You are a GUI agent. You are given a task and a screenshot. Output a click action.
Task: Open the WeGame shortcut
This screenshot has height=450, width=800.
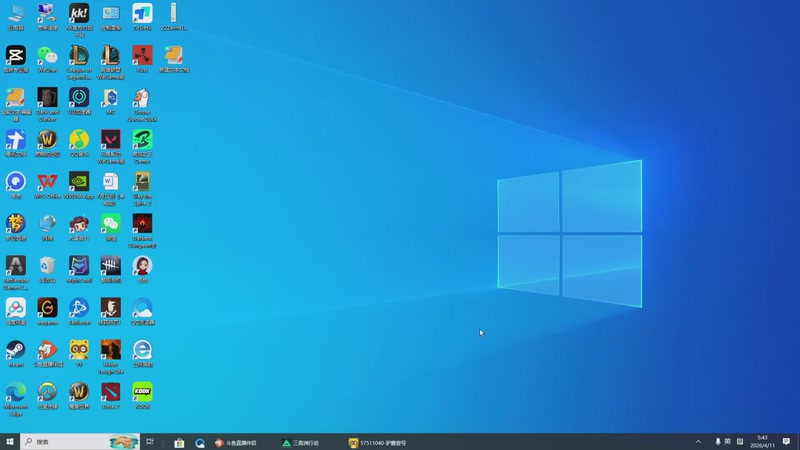[47, 312]
